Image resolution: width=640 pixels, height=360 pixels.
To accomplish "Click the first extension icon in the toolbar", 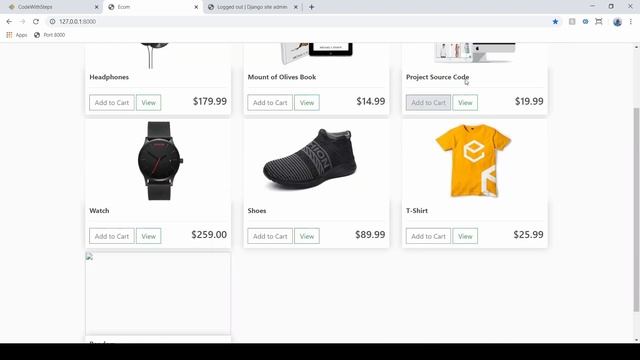I will tap(572, 22).
